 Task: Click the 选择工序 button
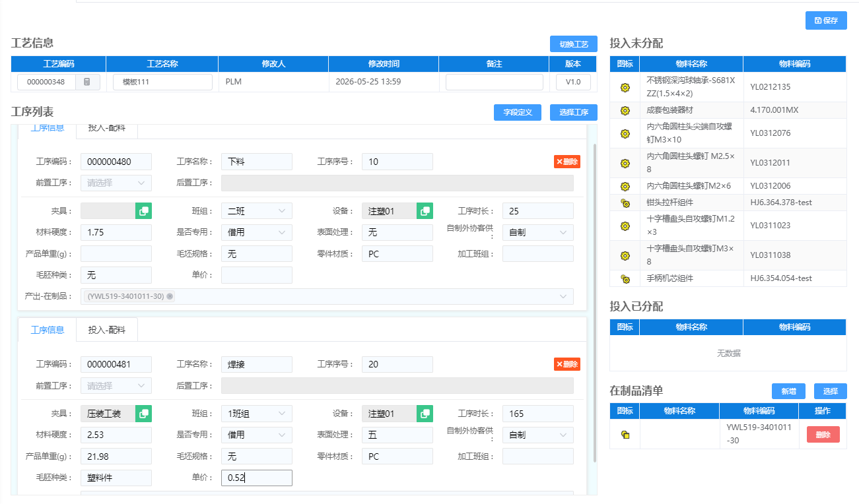click(574, 112)
